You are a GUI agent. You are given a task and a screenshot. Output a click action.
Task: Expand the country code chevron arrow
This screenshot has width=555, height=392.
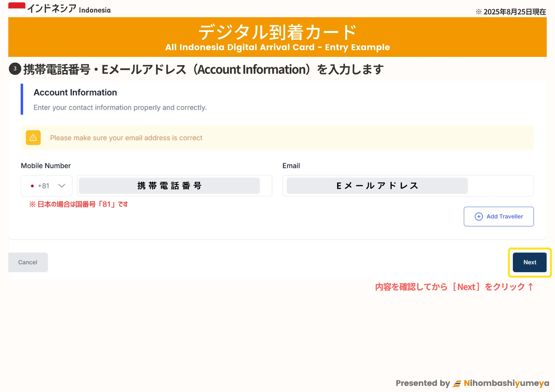tap(62, 186)
